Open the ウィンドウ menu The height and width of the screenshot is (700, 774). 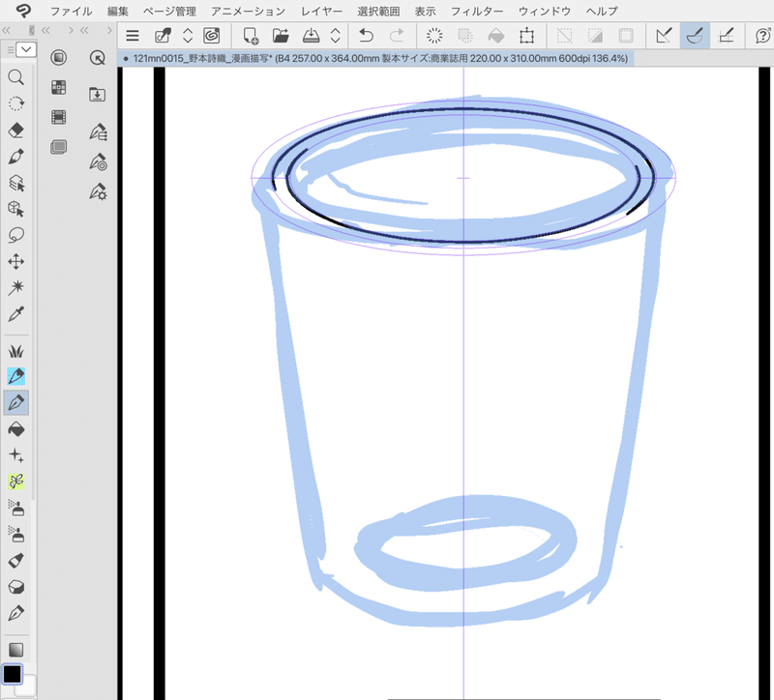pyautogui.click(x=545, y=11)
